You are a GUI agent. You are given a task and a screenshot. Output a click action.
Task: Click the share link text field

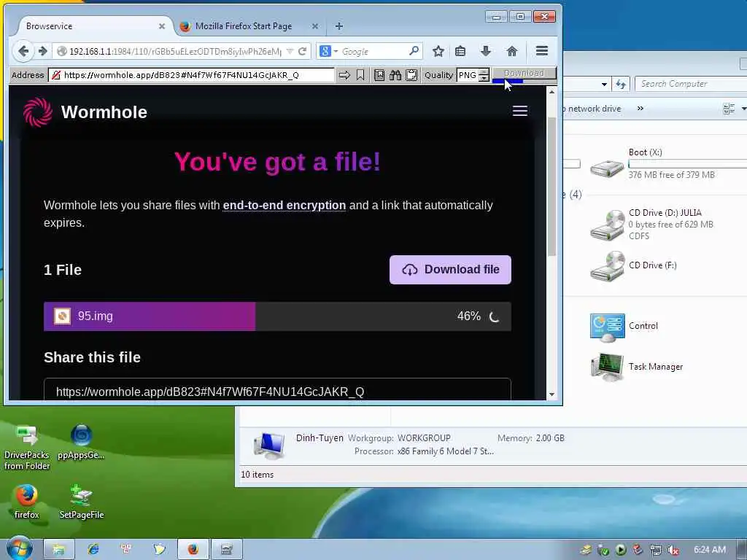[x=277, y=391]
